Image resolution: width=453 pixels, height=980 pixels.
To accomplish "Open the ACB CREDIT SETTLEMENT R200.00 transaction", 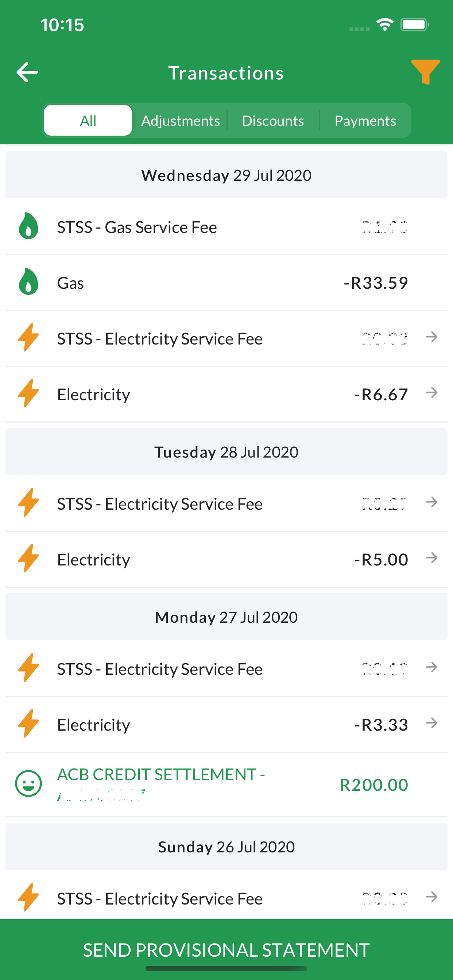I will [x=226, y=785].
